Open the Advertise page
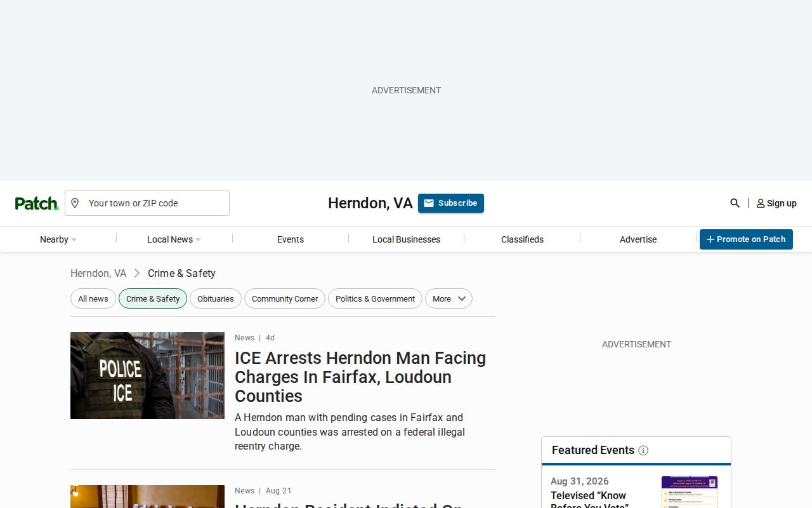Viewport: 812px width, 508px height. point(638,239)
